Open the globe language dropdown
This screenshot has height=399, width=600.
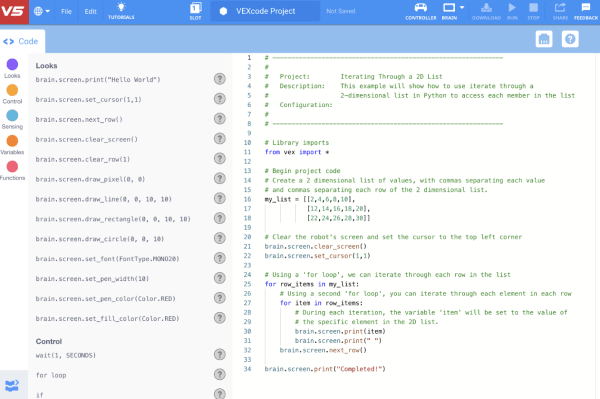click(x=42, y=11)
